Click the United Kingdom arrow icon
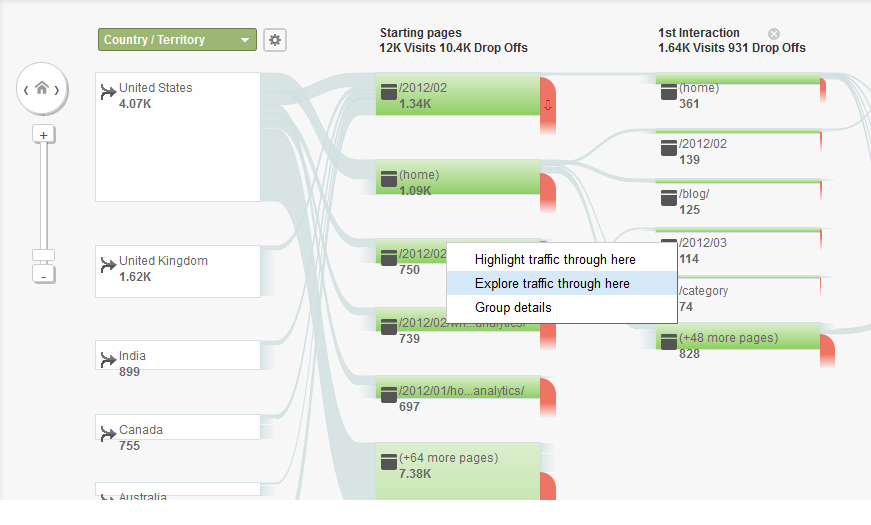Screen dimensions: 871x525 108,266
